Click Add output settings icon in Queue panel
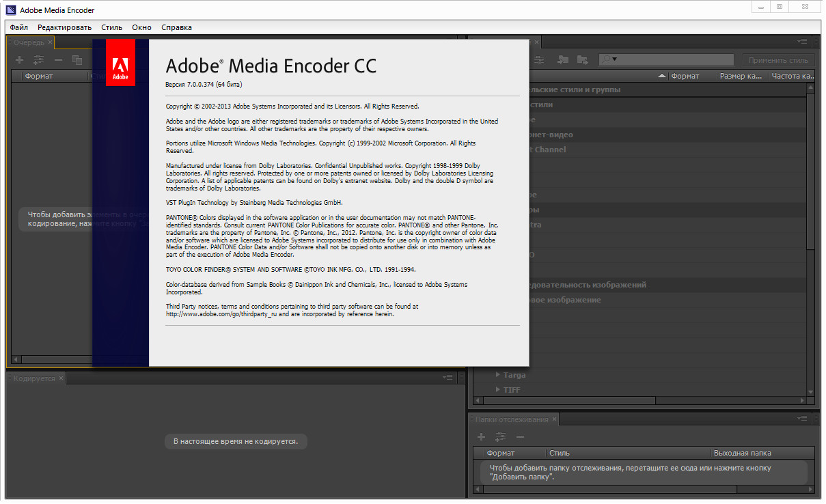This screenshot has width=826, height=504. (38, 60)
